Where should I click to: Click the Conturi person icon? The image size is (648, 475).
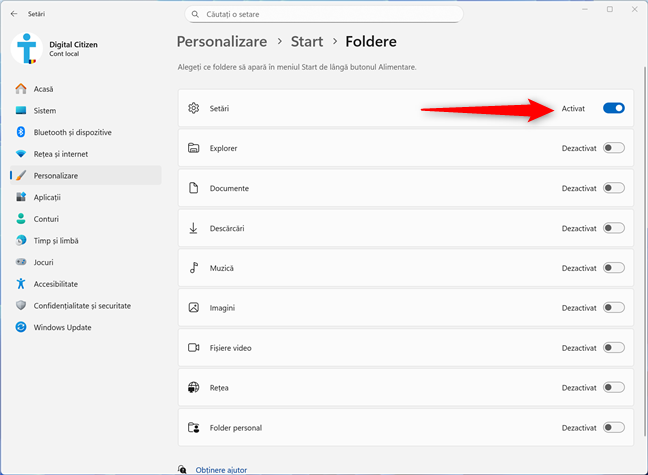click(x=21, y=219)
